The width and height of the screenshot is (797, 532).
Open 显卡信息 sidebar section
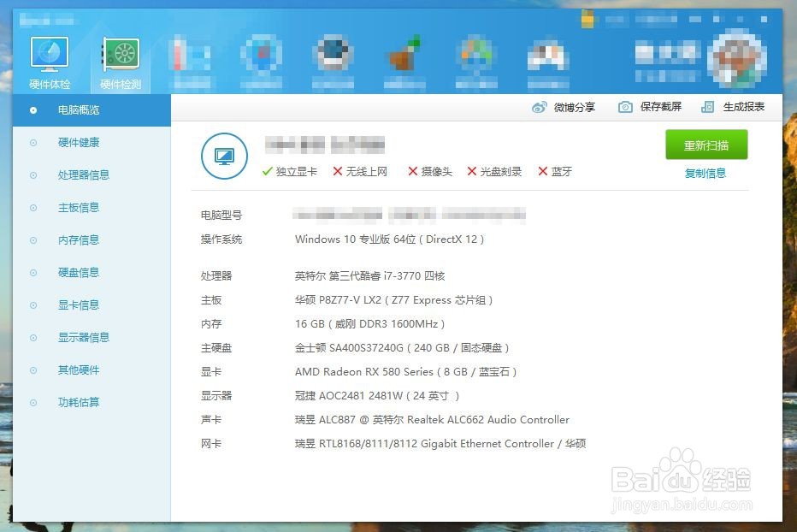pos(92,305)
